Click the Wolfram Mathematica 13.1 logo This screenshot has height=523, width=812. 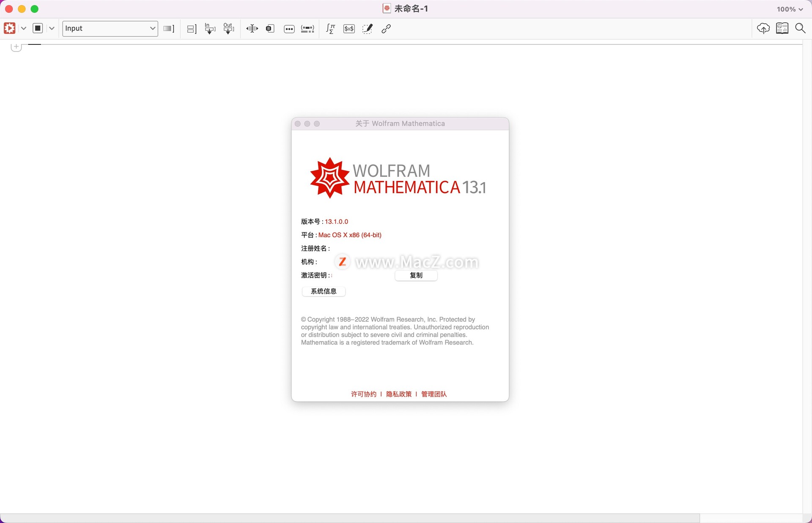398,178
